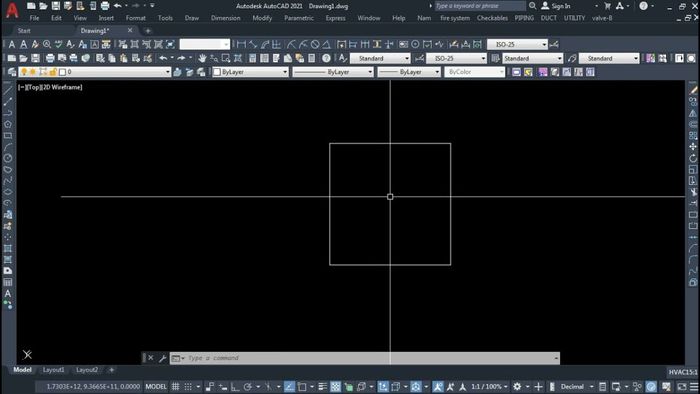Open ISO-25 dropdown in the top dimension toolbar
Screen dimensions: 700x394
tap(517, 44)
